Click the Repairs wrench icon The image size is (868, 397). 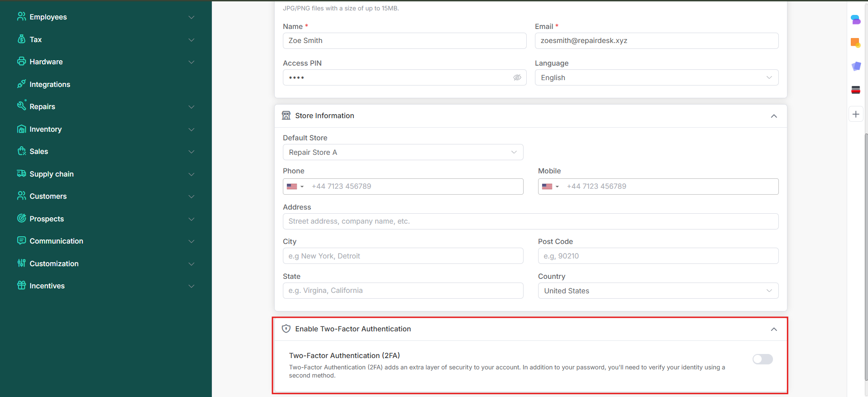click(21, 106)
